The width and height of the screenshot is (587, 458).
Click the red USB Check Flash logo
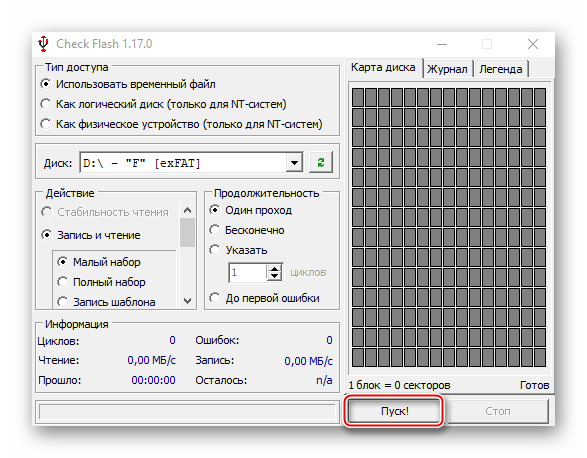(44, 44)
